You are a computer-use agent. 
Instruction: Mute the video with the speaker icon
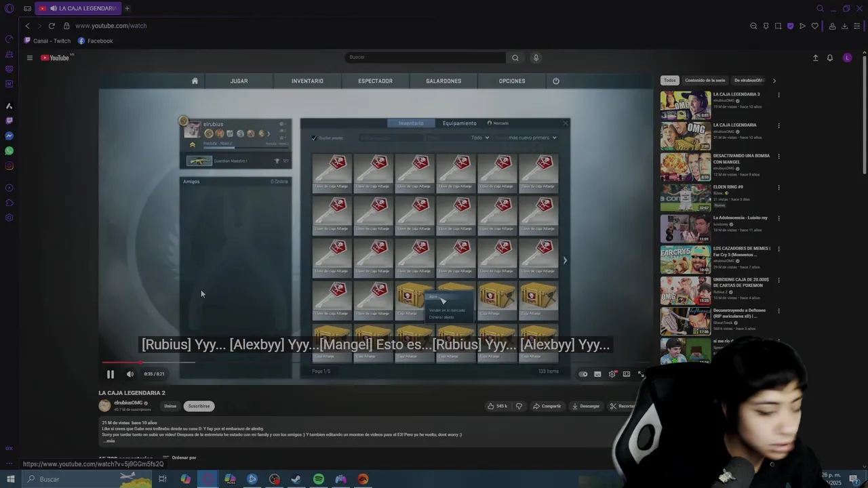(x=130, y=374)
